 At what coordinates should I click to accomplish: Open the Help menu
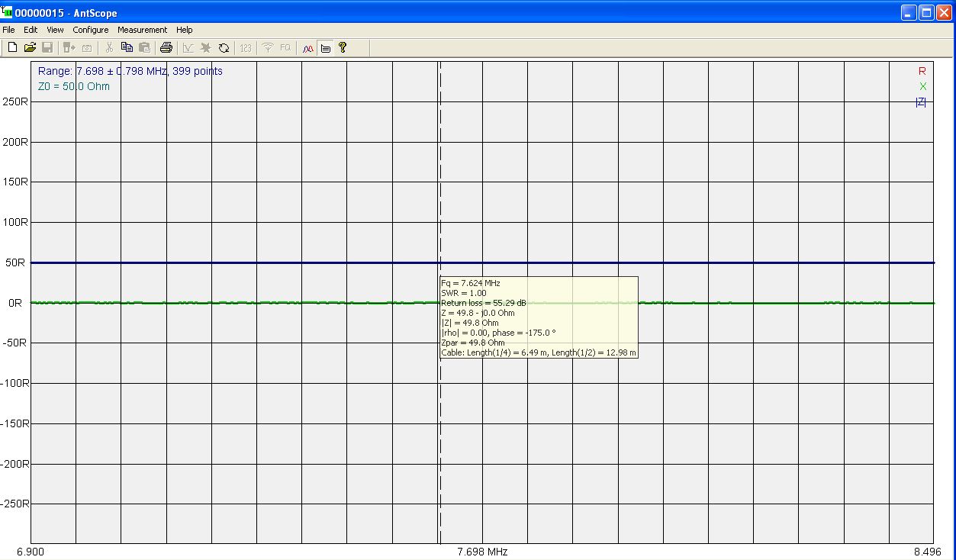tap(185, 30)
